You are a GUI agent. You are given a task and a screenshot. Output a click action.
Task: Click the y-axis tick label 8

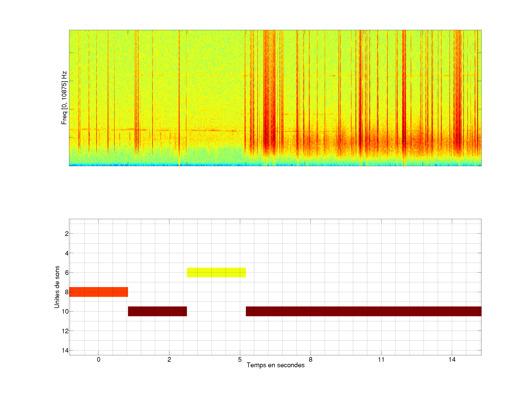pos(67,292)
